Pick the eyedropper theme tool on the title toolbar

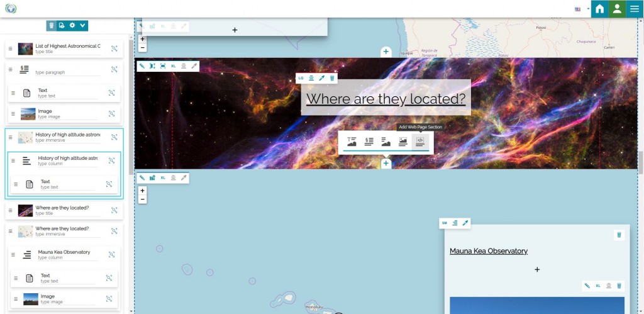[322, 78]
